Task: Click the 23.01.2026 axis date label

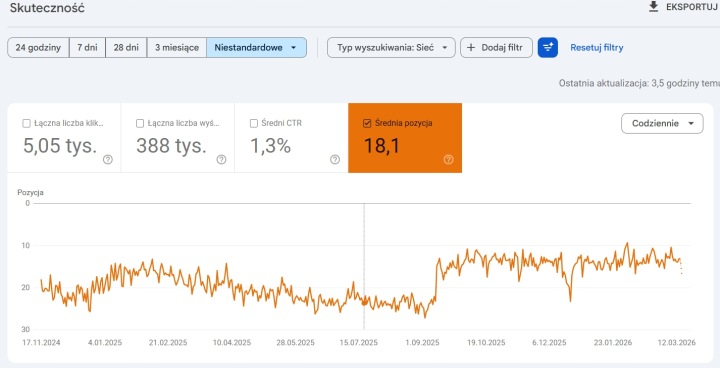Action: click(613, 343)
